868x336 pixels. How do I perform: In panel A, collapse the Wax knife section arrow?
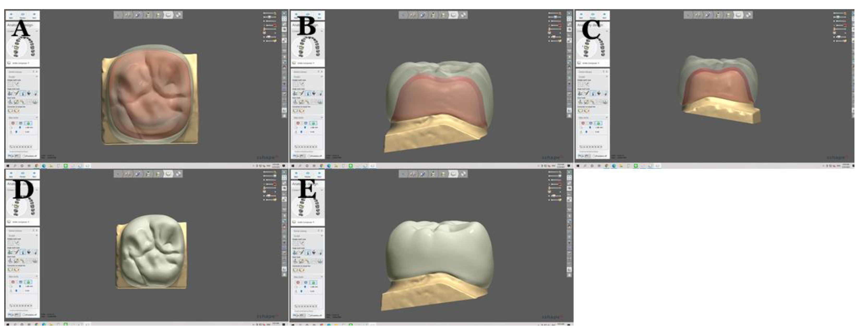37,118
